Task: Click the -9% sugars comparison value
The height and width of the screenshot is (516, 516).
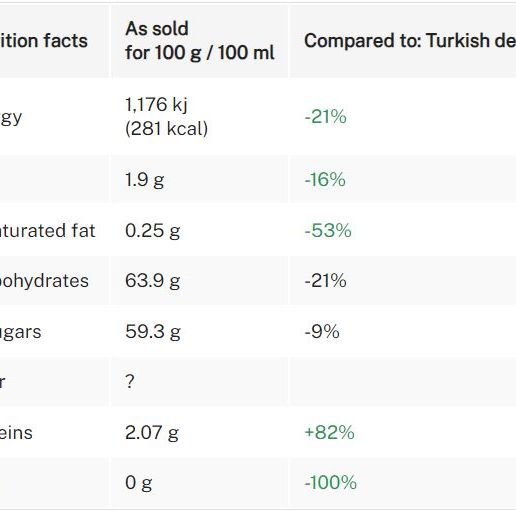Action: 322,331
